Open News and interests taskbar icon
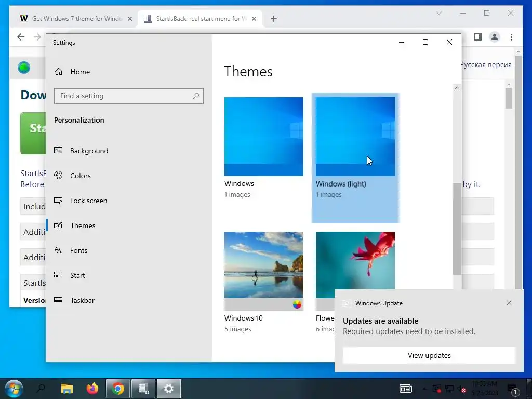 (x=405, y=389)
